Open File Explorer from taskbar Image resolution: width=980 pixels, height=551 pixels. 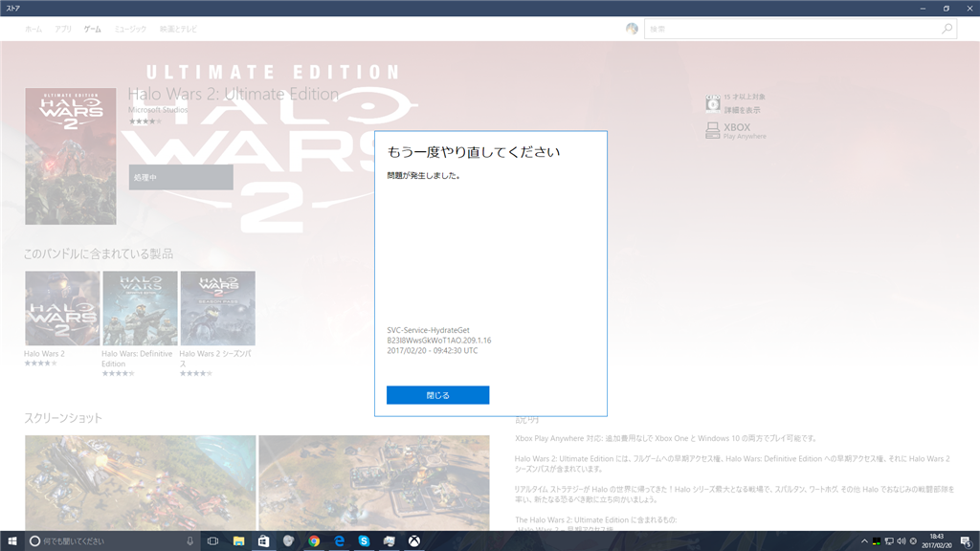point(238,541)
